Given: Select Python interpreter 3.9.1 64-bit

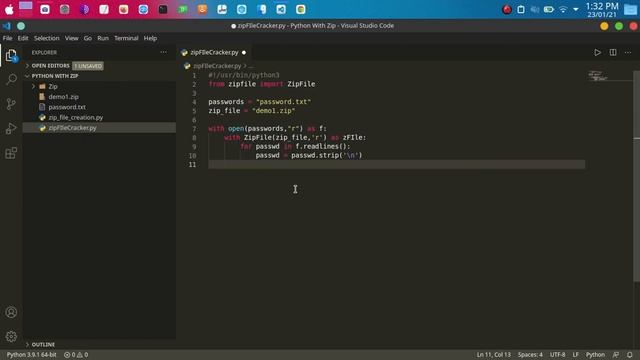Looking at the screenshot, I should pos(31,355).
